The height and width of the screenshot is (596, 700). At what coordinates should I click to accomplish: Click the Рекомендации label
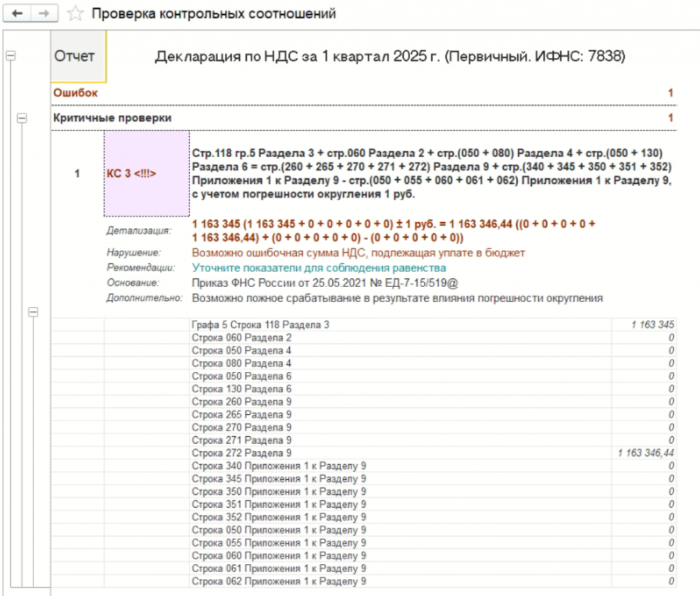(141, 268)
